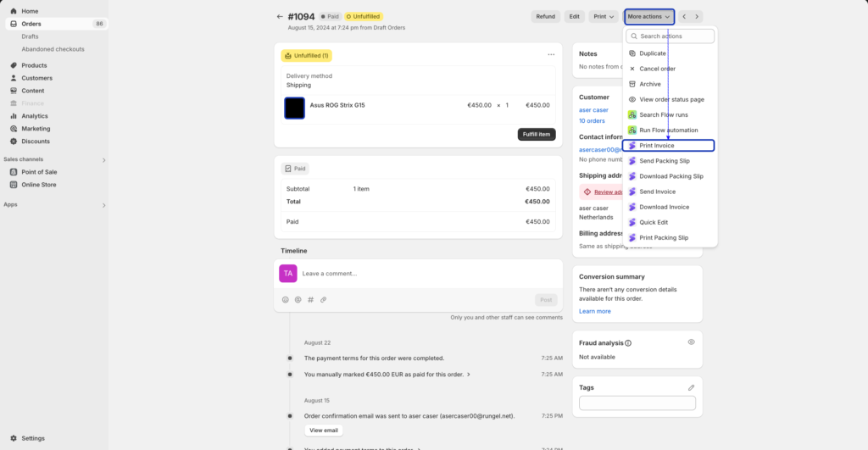This screenshot has height=450, width=868.
Task: Click the mention @ icon in comment box
Action: (x=298, y=299)
